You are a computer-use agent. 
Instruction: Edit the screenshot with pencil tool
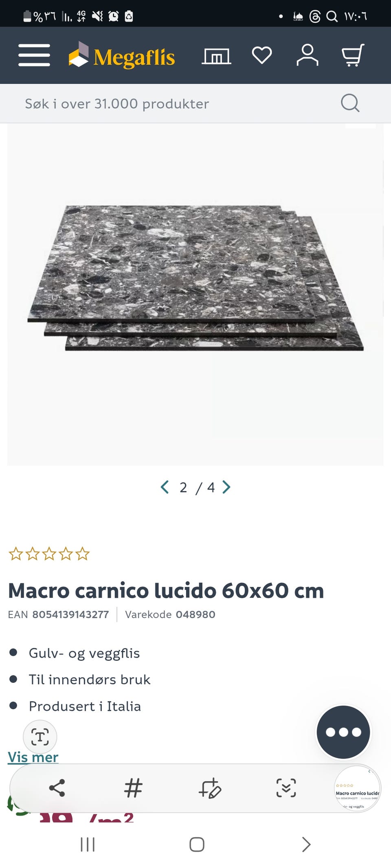click(x=210, y=788)
